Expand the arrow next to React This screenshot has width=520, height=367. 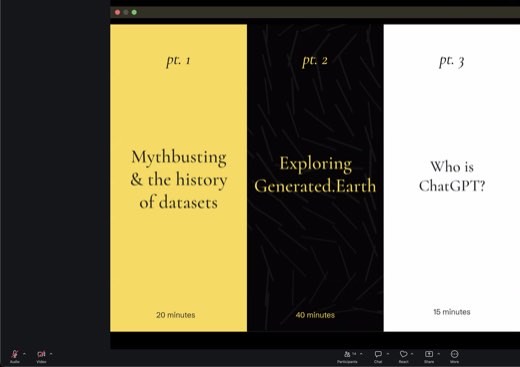point(412,354)
